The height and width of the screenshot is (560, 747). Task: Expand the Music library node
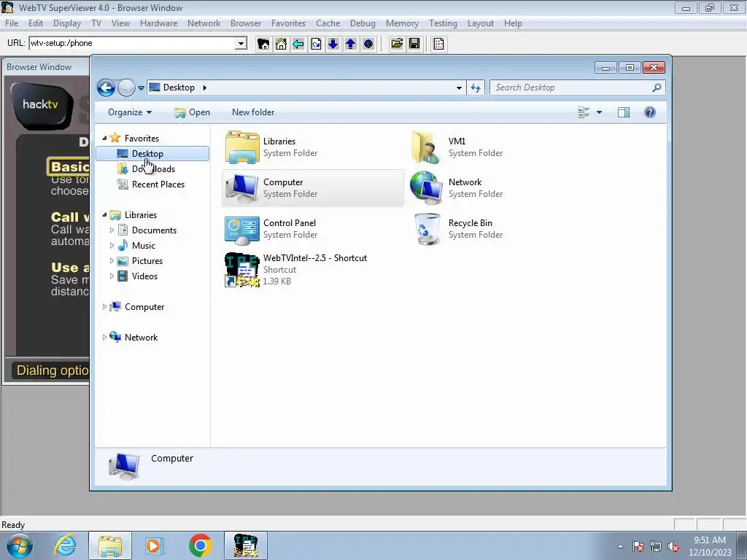[x=112, y=245]
